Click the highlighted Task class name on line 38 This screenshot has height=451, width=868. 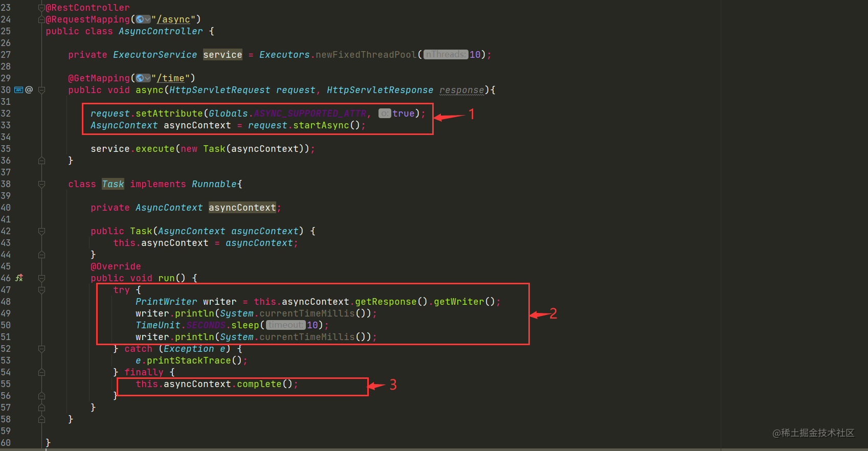[x=113, y=184]
